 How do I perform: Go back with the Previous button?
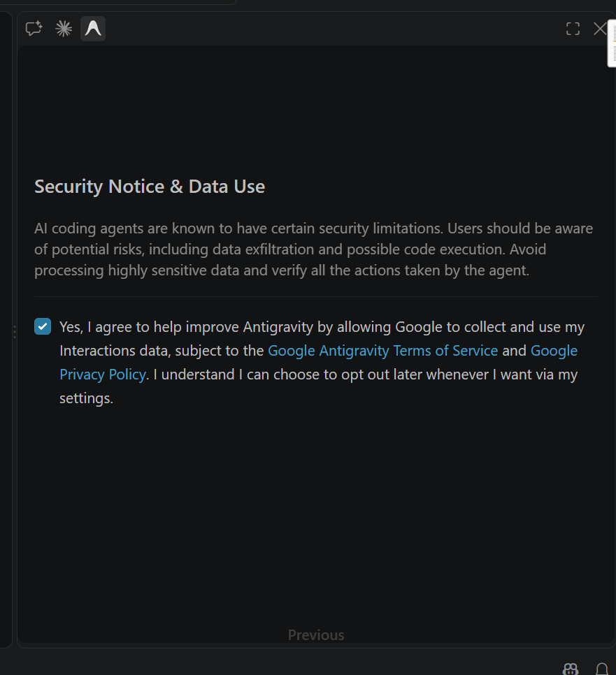pos(316,635)
